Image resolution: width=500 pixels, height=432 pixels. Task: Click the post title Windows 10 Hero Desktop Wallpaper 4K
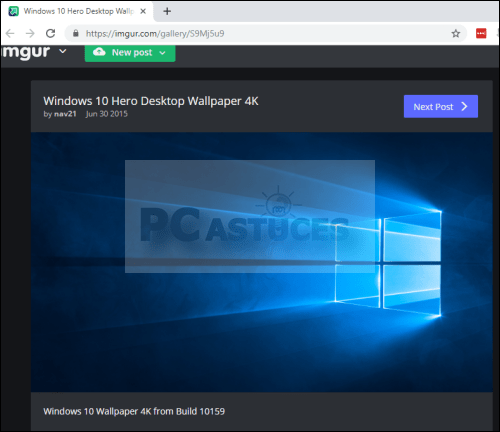(x=151, y=101)
